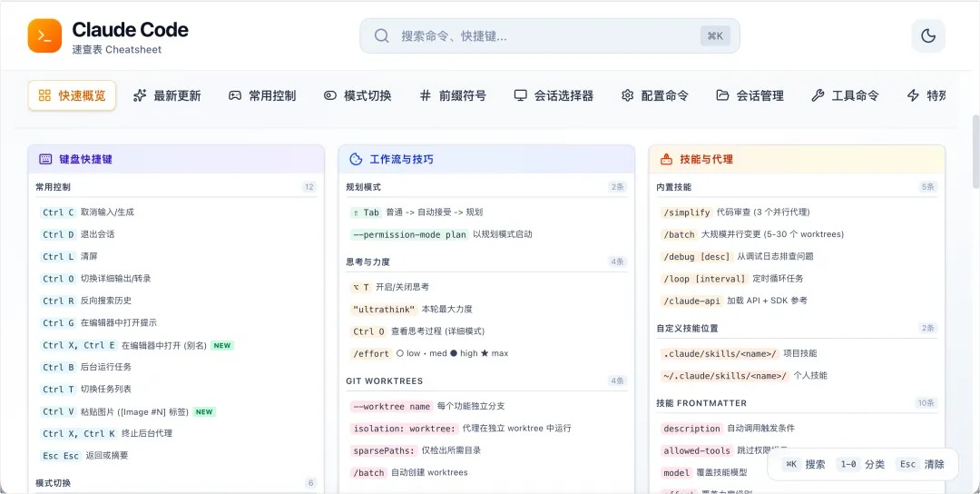Click the ⇧ Tab 普通 -> 自动接受 row

tap(486, 212)
